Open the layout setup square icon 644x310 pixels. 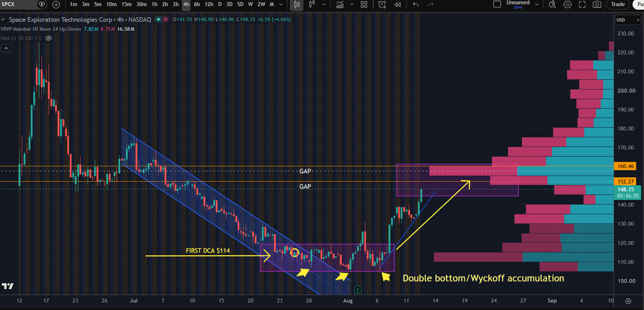[497, 4]
